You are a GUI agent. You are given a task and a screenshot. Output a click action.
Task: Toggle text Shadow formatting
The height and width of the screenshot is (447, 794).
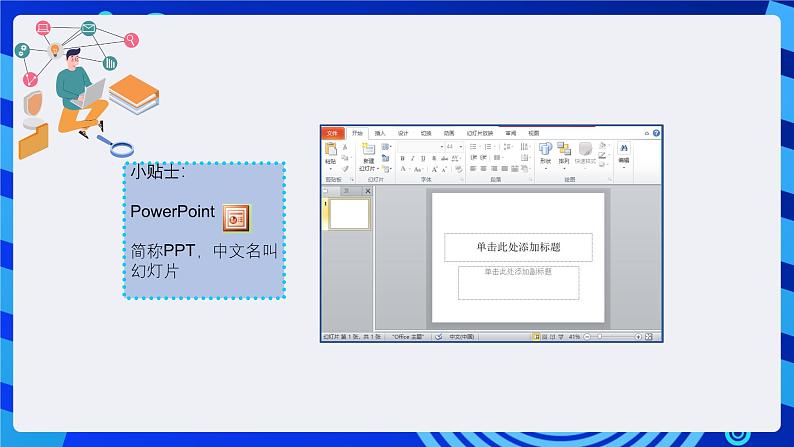tap(434, 158)
